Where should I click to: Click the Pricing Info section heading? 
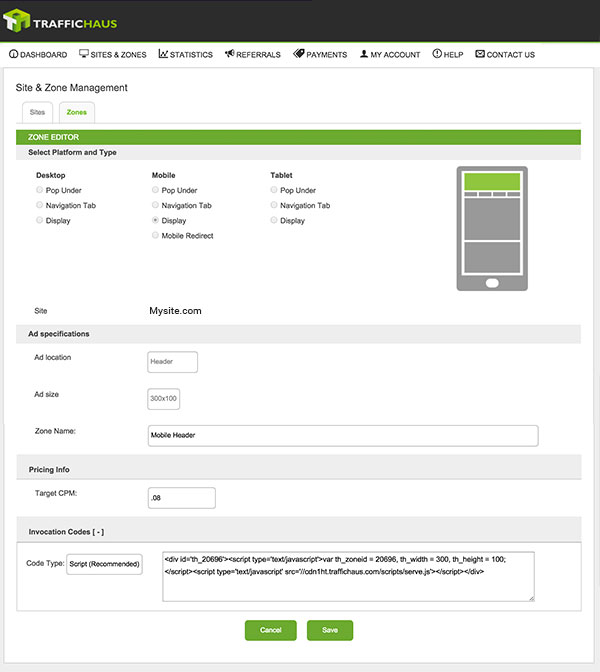coord(49,470)
